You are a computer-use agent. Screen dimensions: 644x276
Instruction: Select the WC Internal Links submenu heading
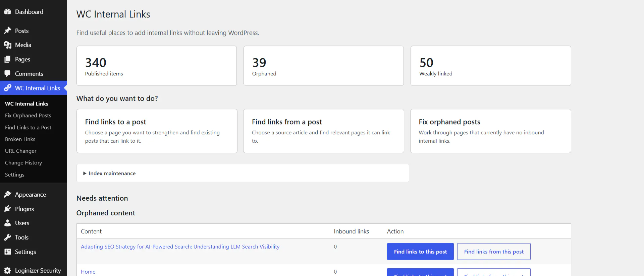click(x=26, y=104)
